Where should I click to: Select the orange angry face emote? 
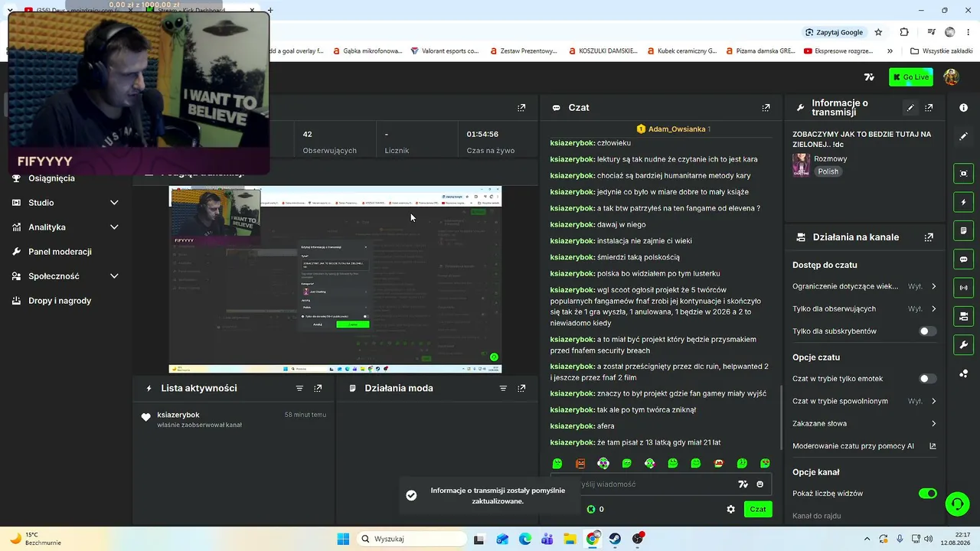coord(580,463)
